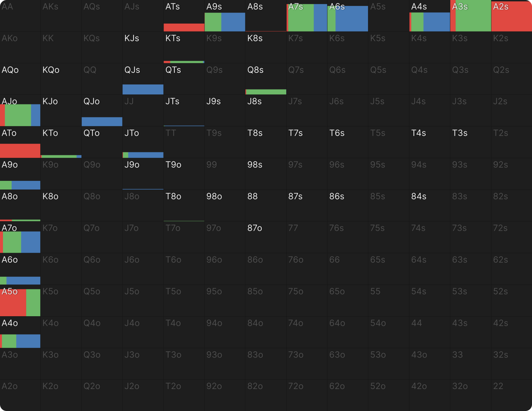532x411 pixels.
Task: Select the QJs cell
Action: tap(143, 79)
